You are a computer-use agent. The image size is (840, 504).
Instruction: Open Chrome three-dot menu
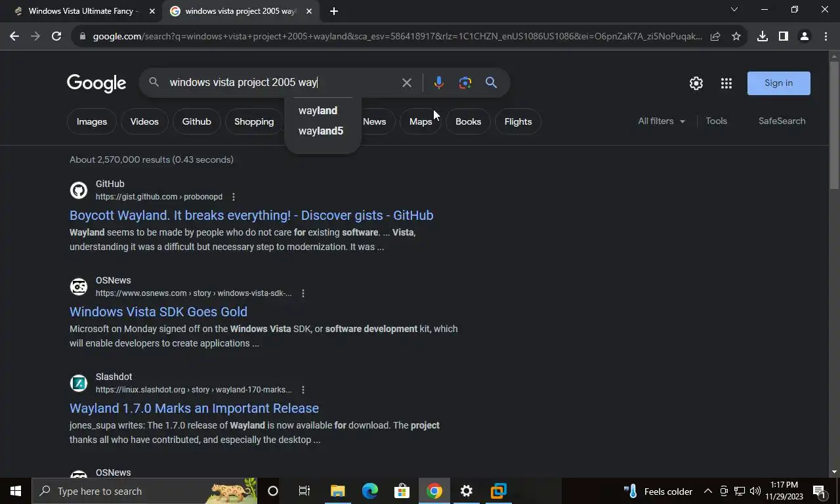pyautogui.click(x=825, y=36)
